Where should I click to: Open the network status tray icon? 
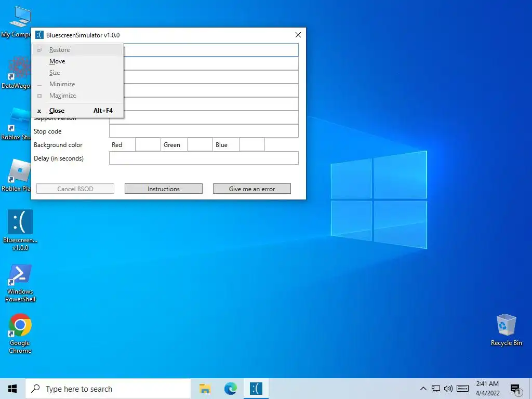[x=436, y=389]
